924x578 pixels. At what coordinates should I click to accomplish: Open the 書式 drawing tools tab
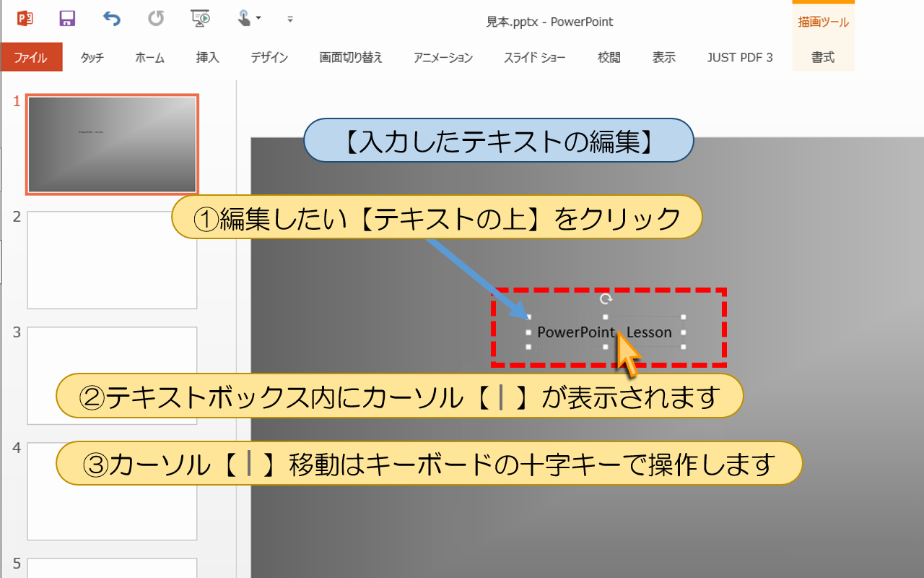coord(823,58)
